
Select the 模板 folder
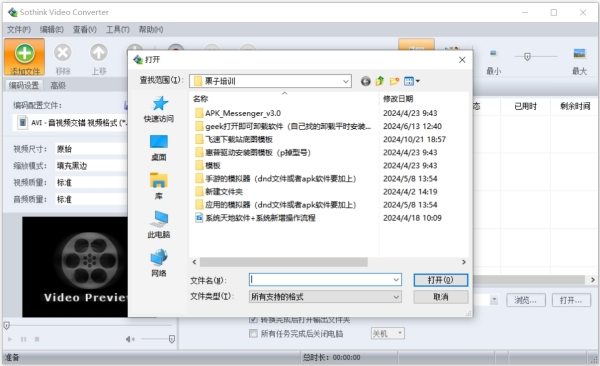pyautogui.click(x=208, y=165)
